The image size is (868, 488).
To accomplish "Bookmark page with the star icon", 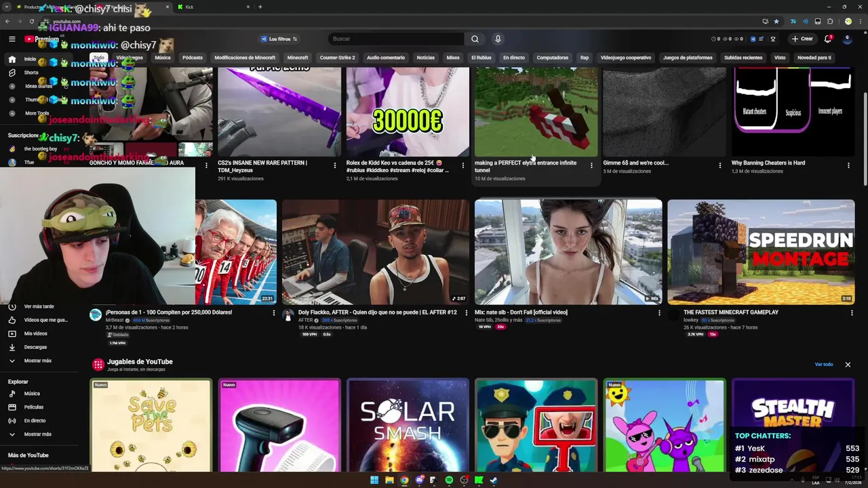I will [776, 21].
